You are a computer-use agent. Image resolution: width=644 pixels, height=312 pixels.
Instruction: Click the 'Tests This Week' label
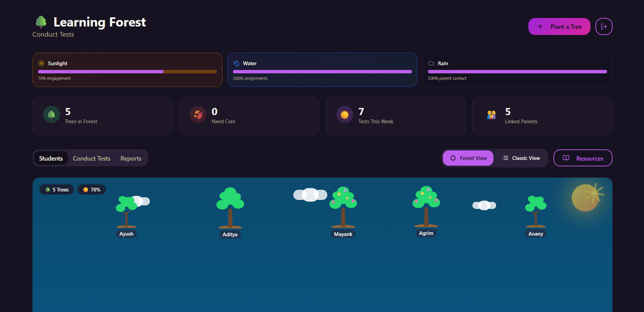[x=376, y=121]
